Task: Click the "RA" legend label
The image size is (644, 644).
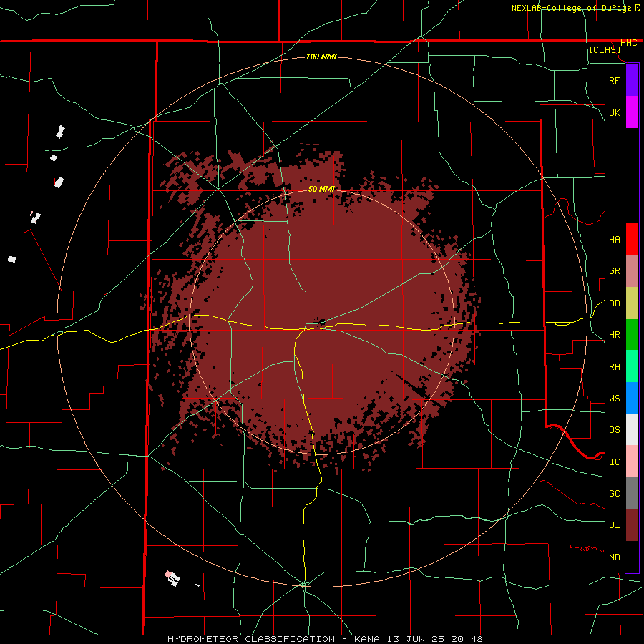Action: [614, 367]
